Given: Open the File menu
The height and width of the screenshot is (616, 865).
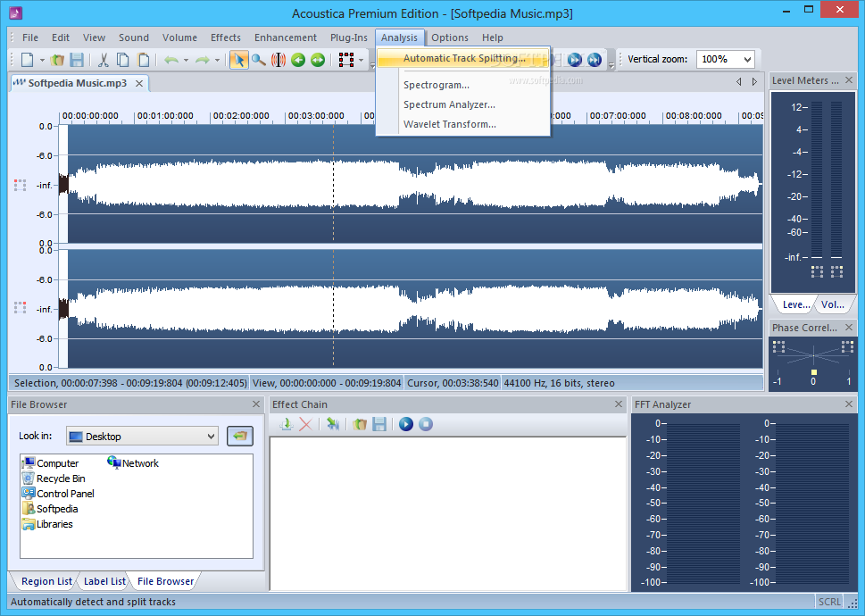Looking at the screenshot, I should [30, 37].
